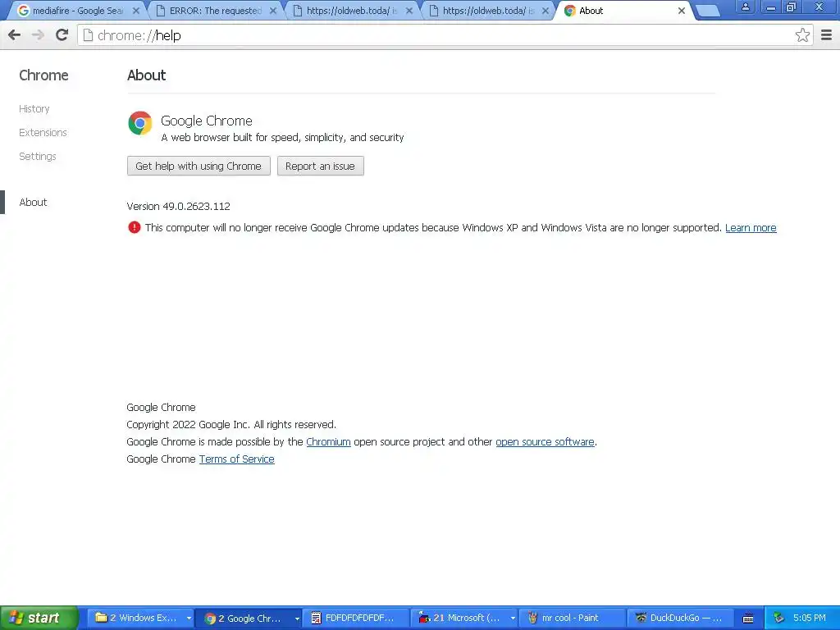Viewport: 840px width, 630px height.
Task: Click the Google Chrome logo icon
Action: tap(139, 123)
